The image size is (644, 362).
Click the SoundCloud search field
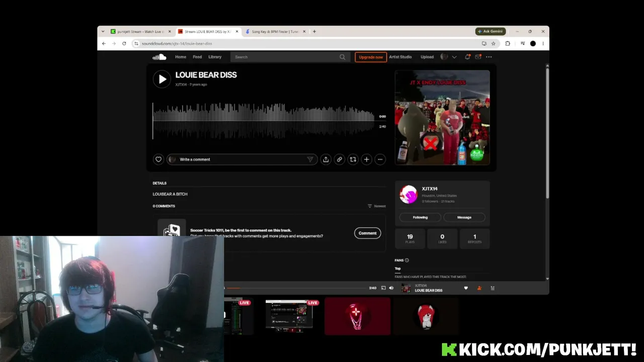pyautogui.click(x=289, y=57)
